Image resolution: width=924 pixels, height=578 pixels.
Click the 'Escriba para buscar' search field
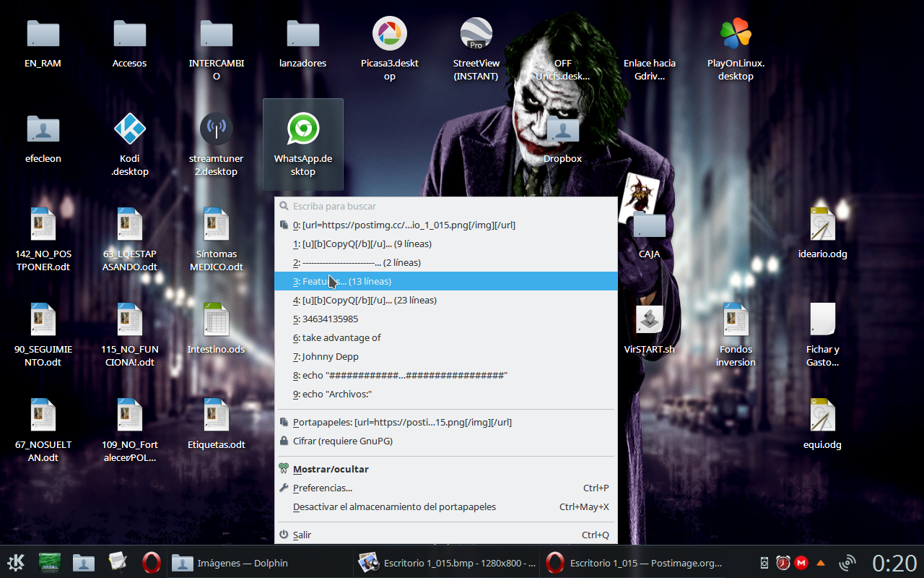tap(446, 206)
